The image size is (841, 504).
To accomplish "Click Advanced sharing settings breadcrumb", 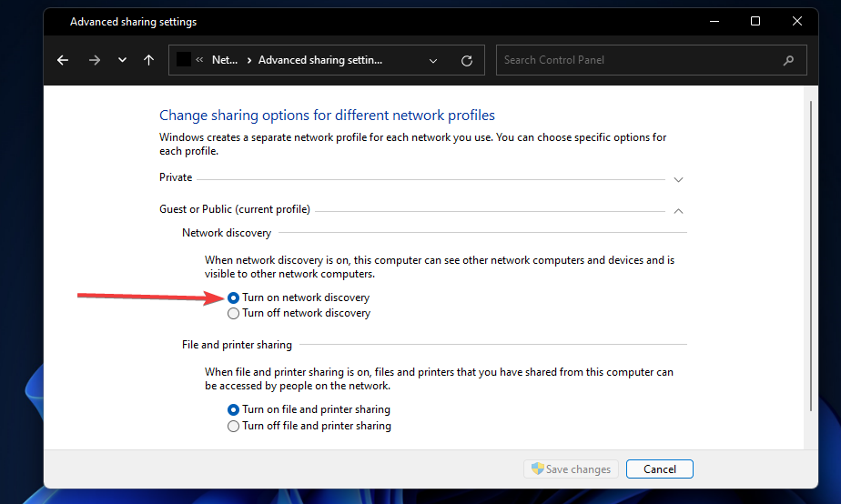I will tap(320, 60).
